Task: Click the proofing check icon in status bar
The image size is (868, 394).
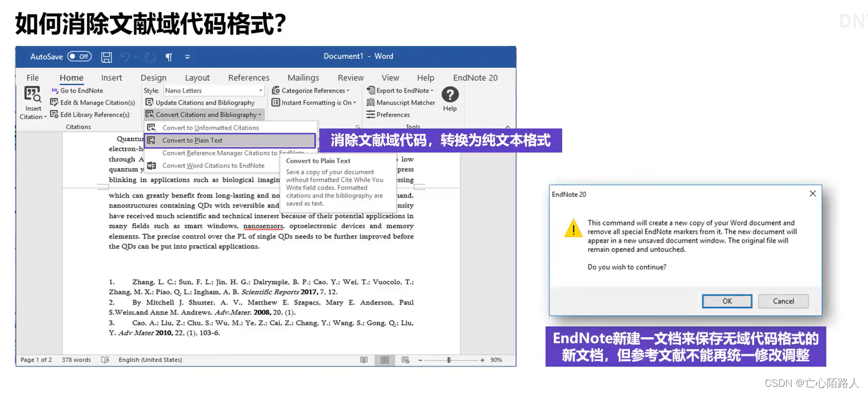Action: [x=105, y=360]
